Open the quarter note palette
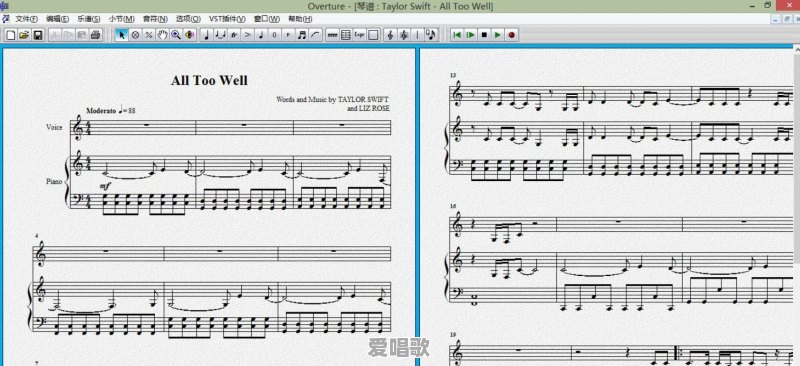Viewport: 800px width, 366px height. [207, 35]
